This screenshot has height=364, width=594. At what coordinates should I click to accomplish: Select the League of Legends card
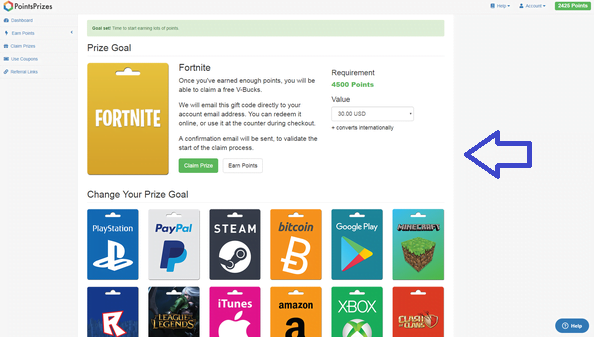(x=174, y=312)
